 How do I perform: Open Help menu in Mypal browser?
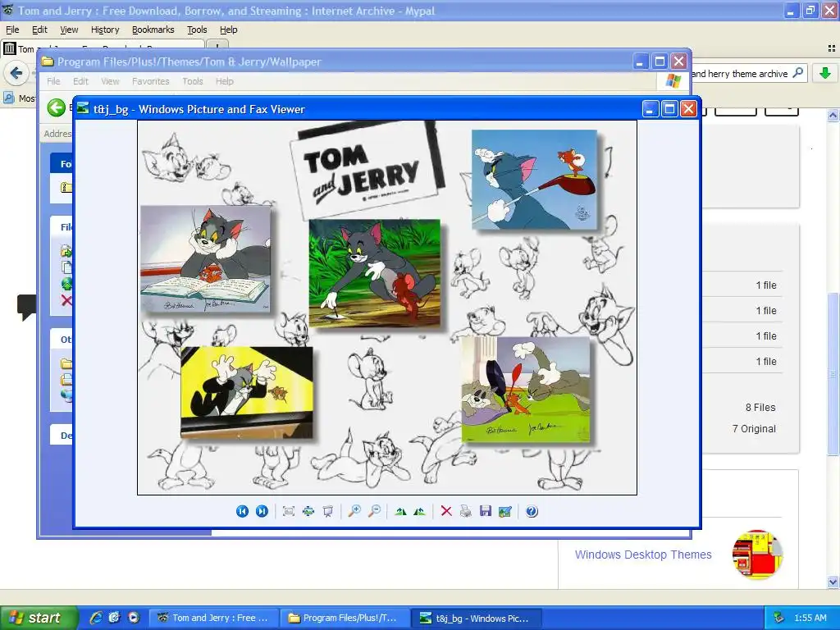coord(229,30)
